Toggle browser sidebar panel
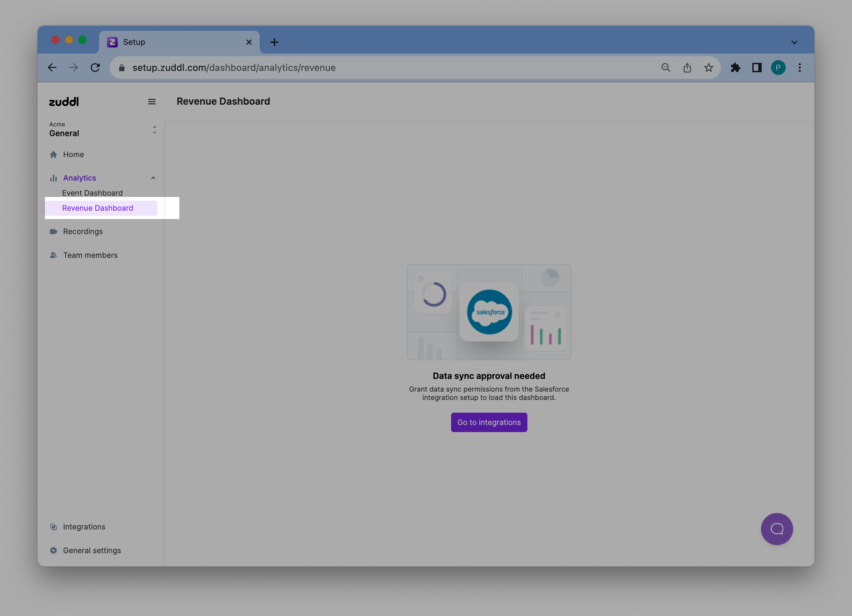 (757, 67)
